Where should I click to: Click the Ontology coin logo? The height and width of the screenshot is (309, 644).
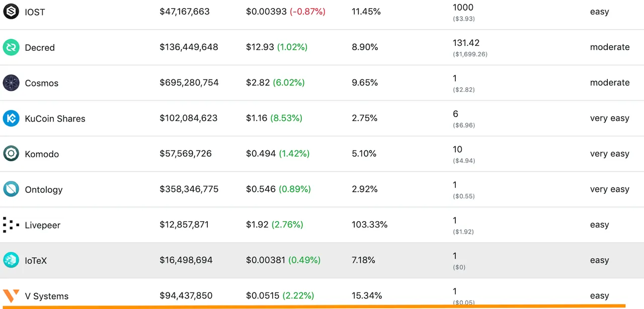(11, 189)
